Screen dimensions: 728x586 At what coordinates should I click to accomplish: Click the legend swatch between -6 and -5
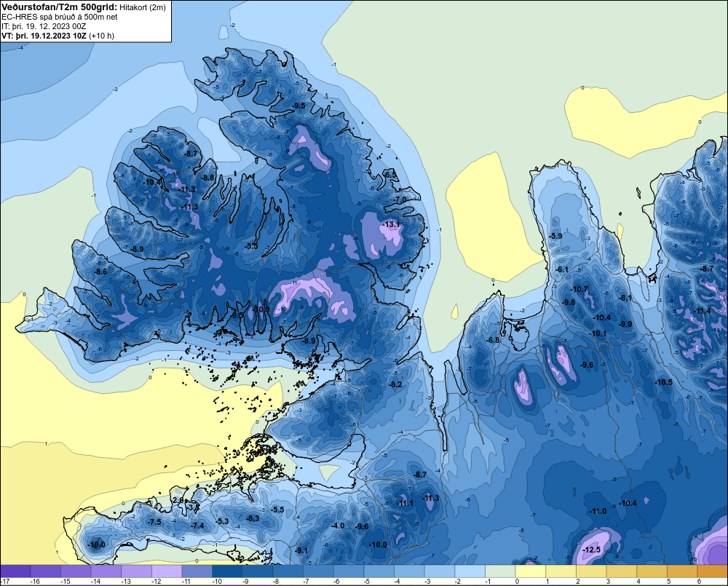349,571
